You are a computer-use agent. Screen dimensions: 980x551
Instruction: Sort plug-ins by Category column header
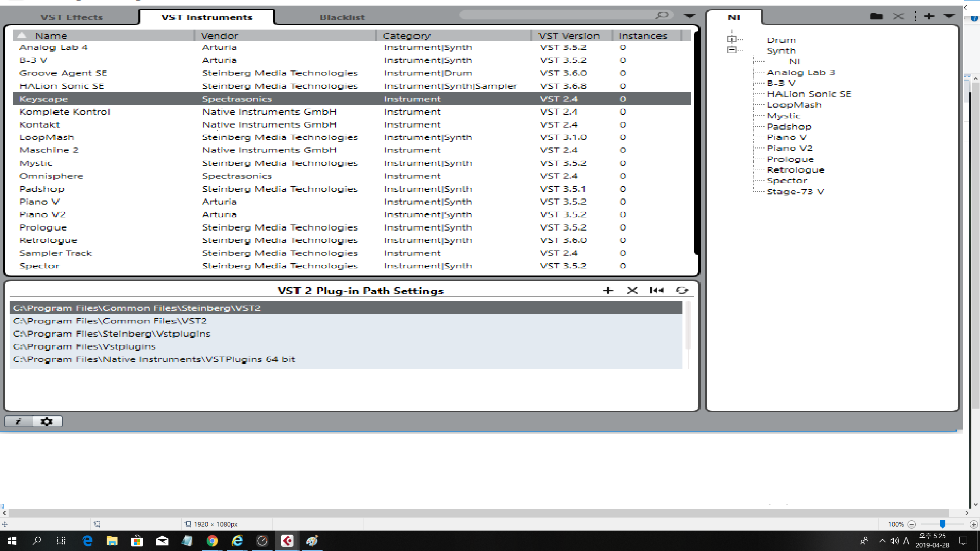click(x=454, y=36)
